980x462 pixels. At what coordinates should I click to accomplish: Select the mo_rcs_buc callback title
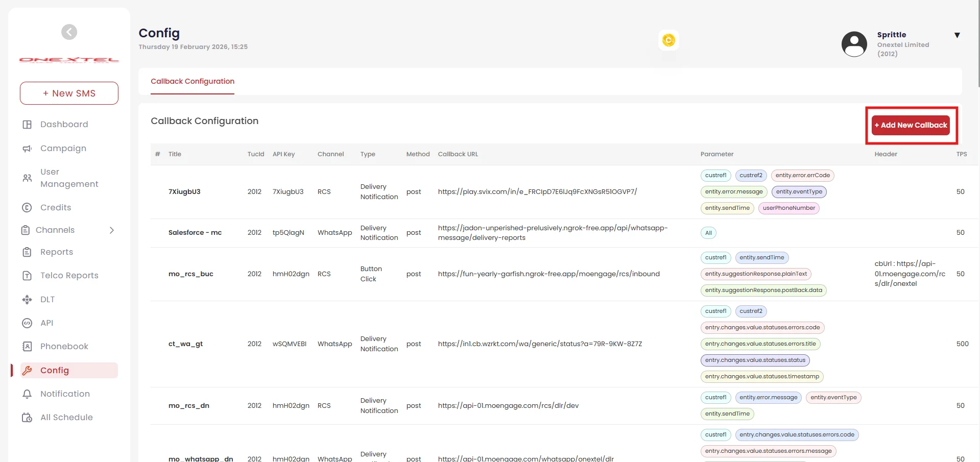[x=191, y=274]
